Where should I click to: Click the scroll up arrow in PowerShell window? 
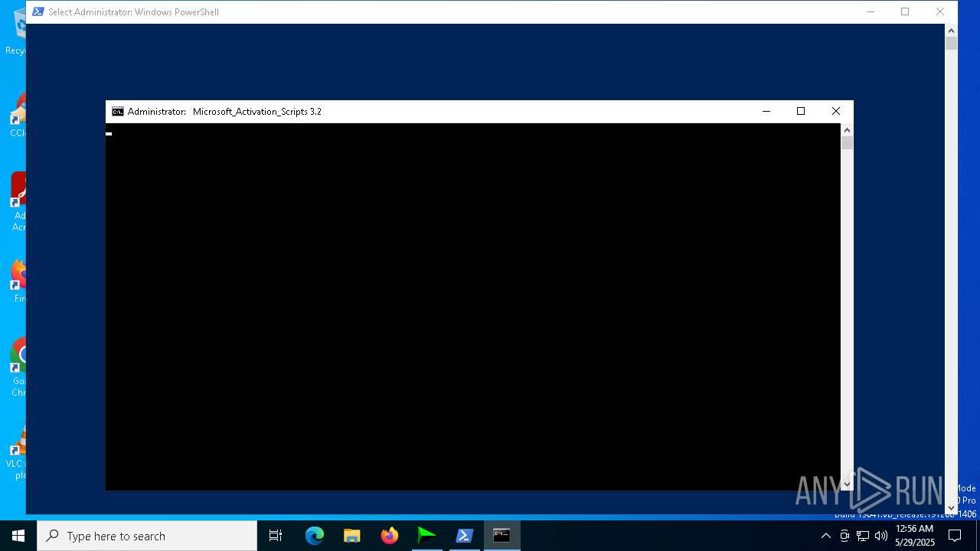coord(952,31)
